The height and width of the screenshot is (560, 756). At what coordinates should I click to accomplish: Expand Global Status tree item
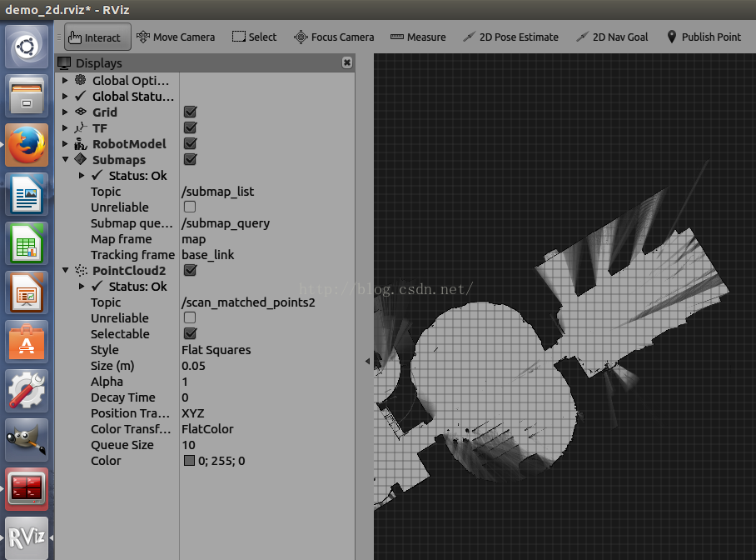click(65, 96)
